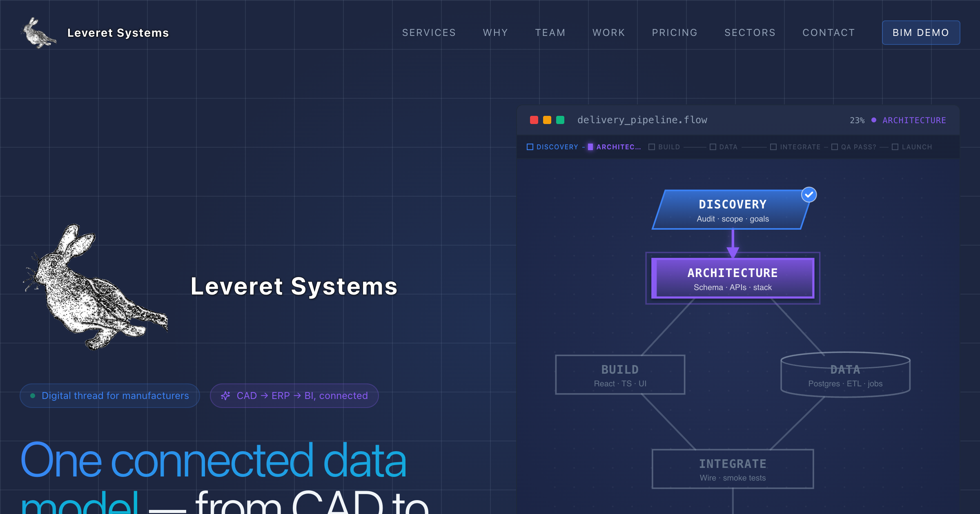Click the Leveret Systems header brand text
This screenshot has height=514, width=980.
[x=118, y=33]
